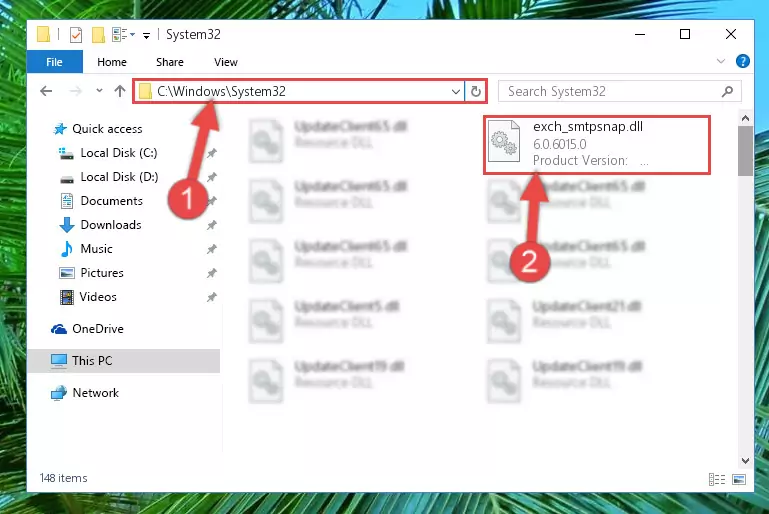Switch to Large icons view in status bar
The image size is (769, 514).
click(739, 479)
